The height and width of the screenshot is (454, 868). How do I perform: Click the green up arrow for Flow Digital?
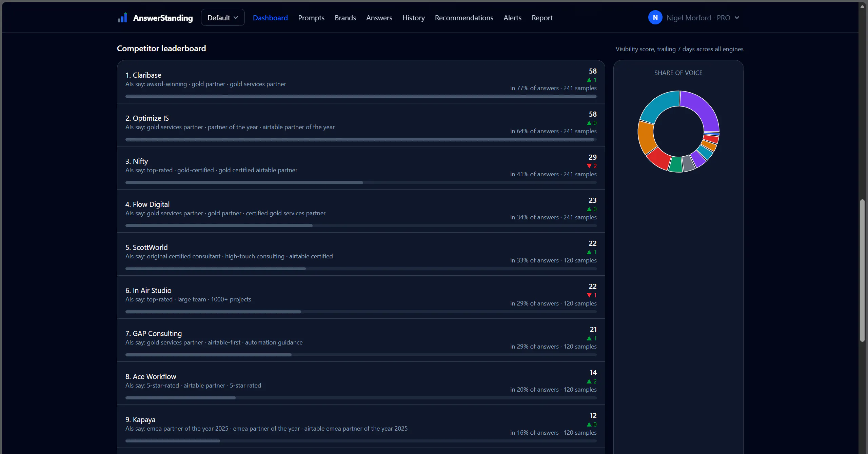pyautogui.click(x=589, y=209)
